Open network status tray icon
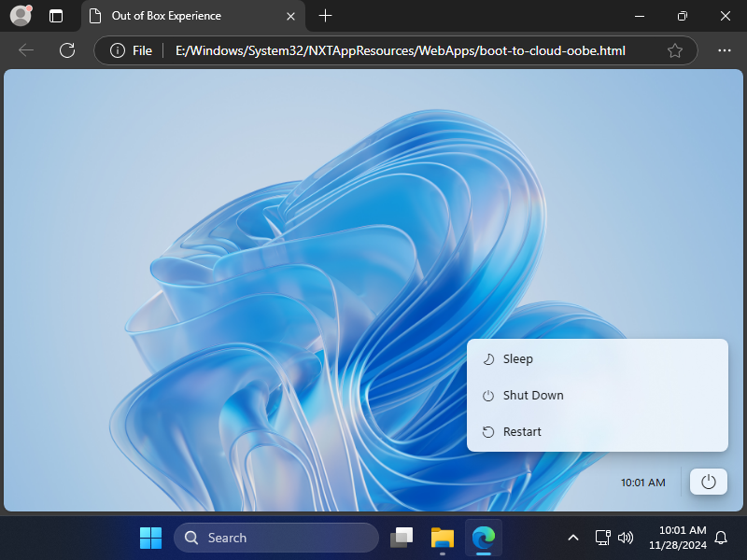Viewport: 747px width, 560px height. tap(603, 539)
